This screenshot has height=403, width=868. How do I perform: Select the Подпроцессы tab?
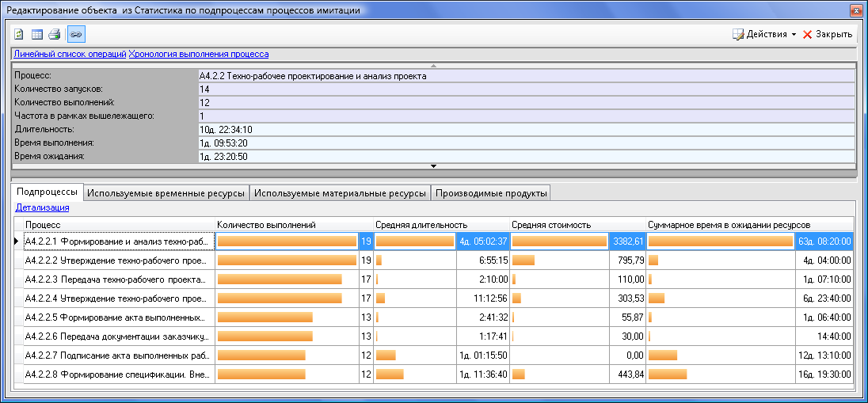[x=48, y=192]
